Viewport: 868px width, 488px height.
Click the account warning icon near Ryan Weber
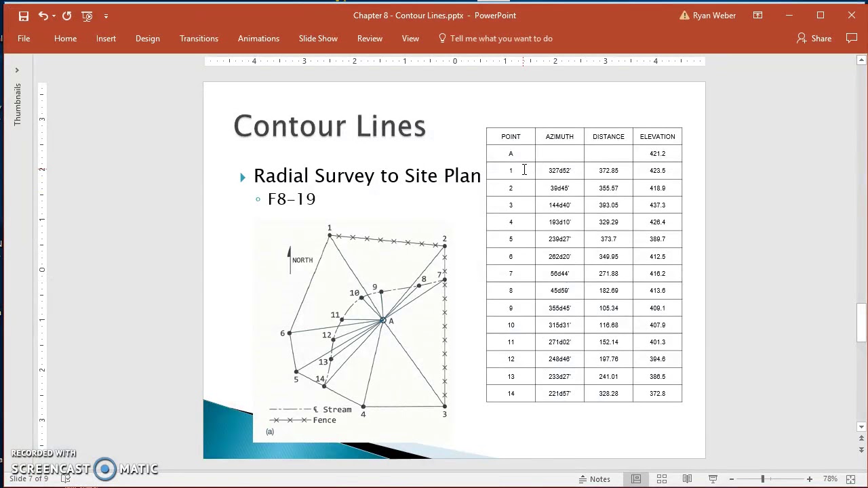(x=684, y=16)
